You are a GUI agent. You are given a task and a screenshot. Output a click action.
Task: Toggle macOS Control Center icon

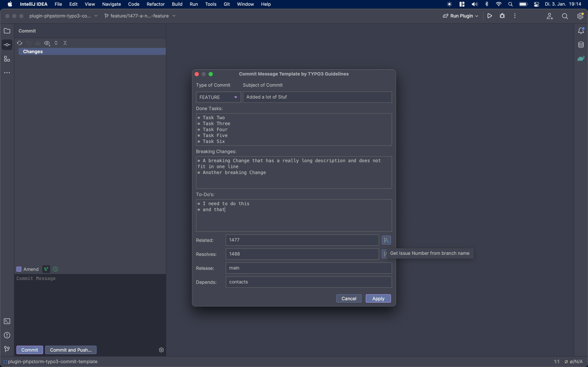click(536, 4)
